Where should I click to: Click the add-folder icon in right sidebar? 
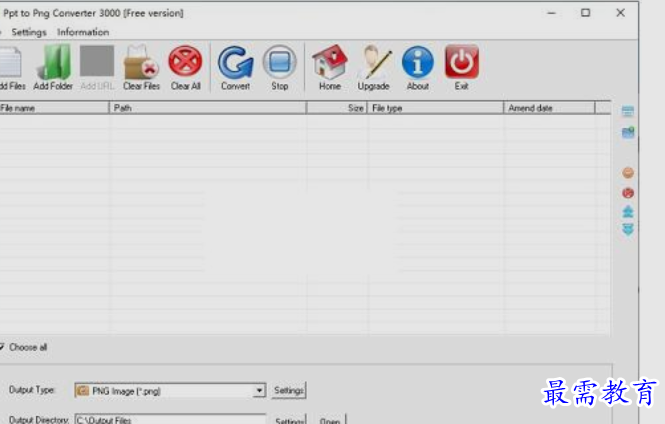(628, 132)
